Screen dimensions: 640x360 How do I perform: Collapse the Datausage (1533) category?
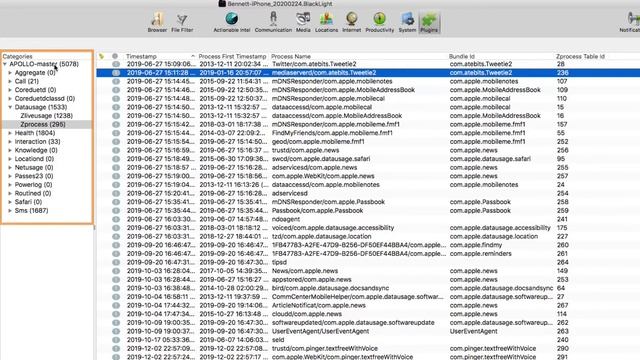[x=10, y=107]
